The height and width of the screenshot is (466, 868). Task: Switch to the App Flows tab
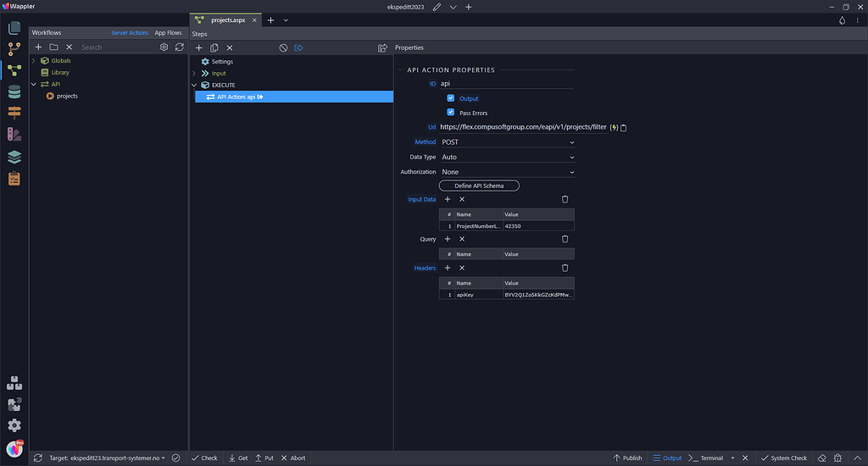point(168,33)
